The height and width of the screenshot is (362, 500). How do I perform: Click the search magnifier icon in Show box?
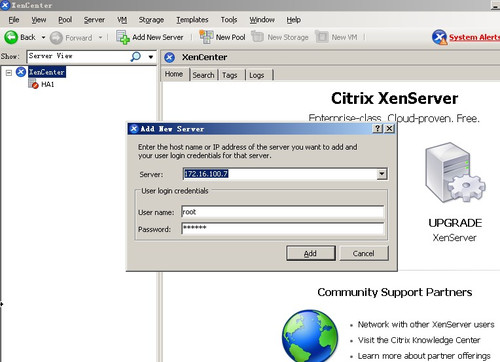(x=136, y=57)
